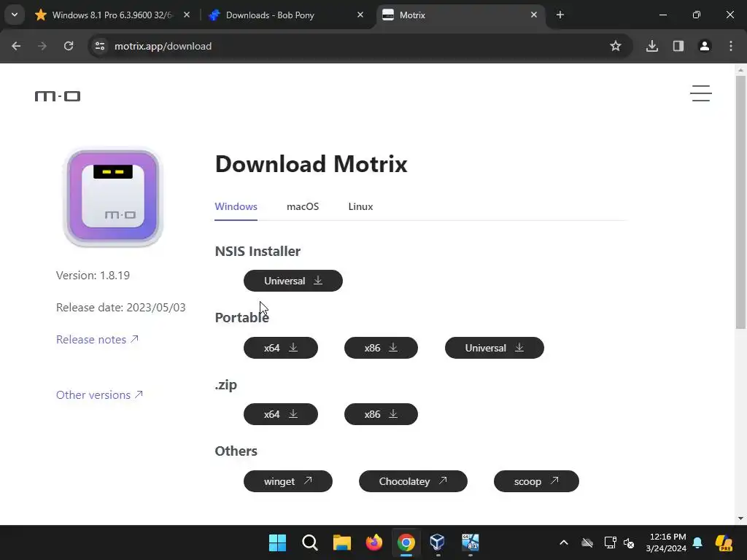Image resolution: width=747 pixels, height=560 pixels.
Task: Open the browser downloads panel
Action: point(652,46)
